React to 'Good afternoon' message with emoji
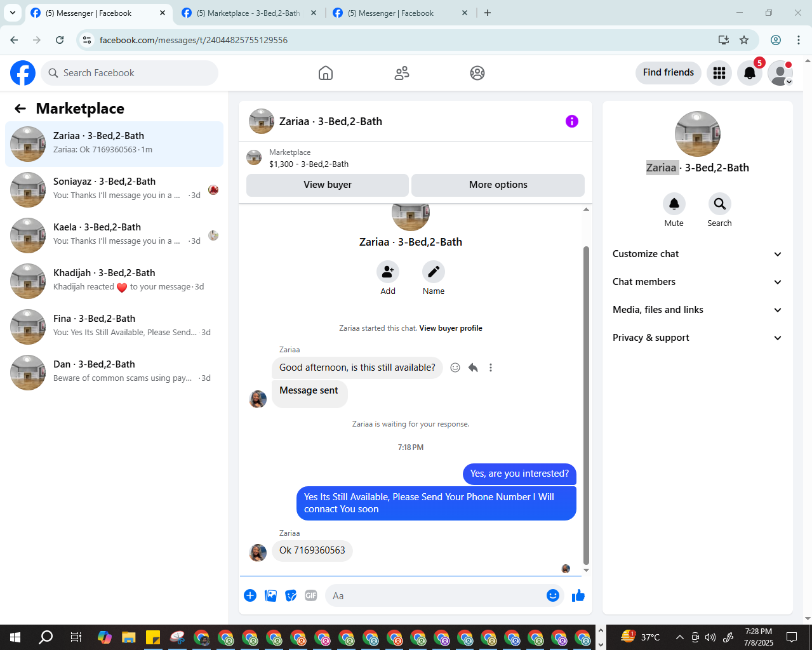812x650 pixels. coord(455,368)
